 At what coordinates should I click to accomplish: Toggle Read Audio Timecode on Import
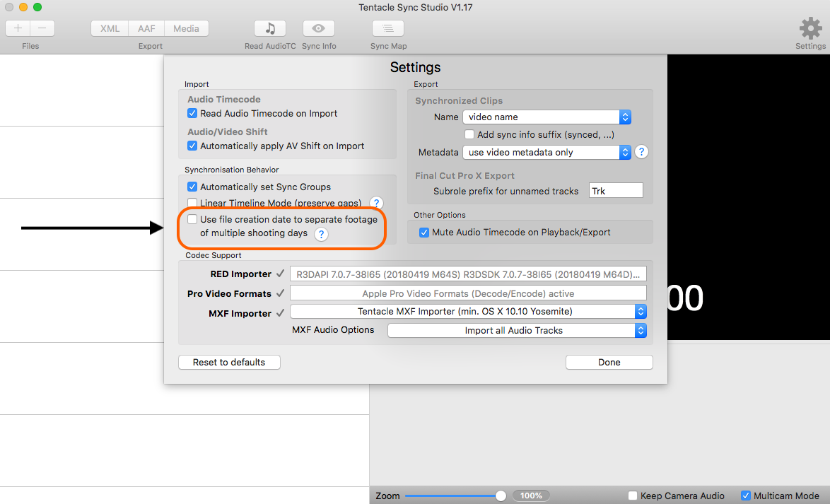click(192, 113)
